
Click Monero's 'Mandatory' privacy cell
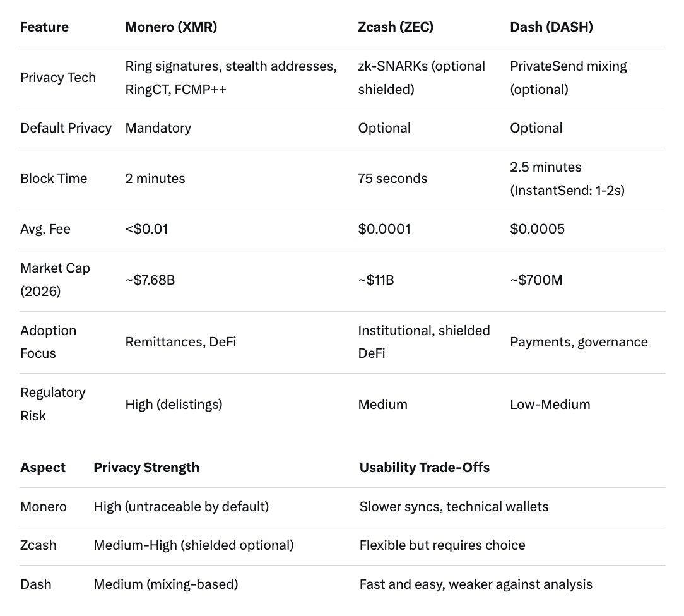pyautogui.click(x=158, y=128)
